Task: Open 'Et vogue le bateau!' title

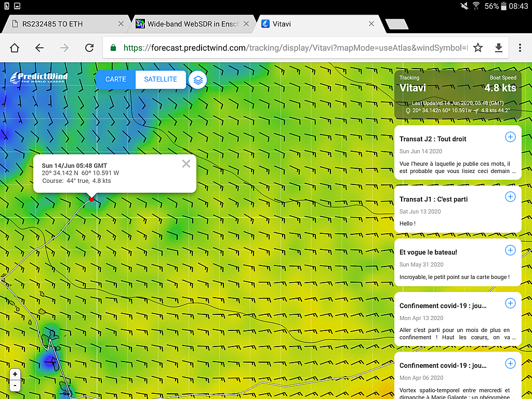Action: pyautogui.click(x=428, y=252)
